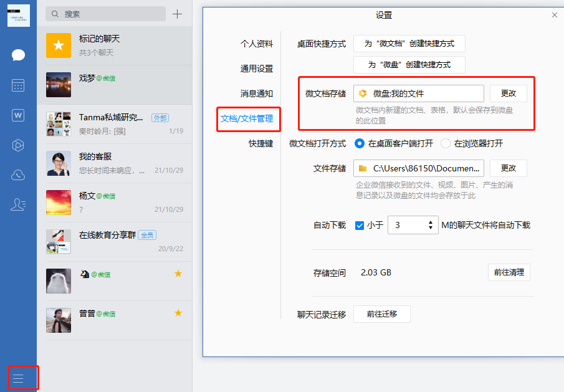This screenshot has width=564, height=392.
Task: Open chat with 曾曾
Action: 115,320
